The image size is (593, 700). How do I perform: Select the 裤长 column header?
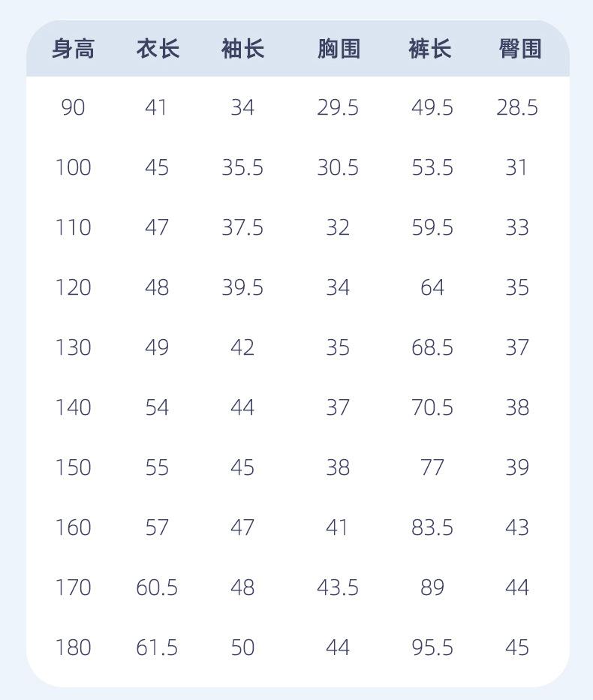(x=430, y=49)
